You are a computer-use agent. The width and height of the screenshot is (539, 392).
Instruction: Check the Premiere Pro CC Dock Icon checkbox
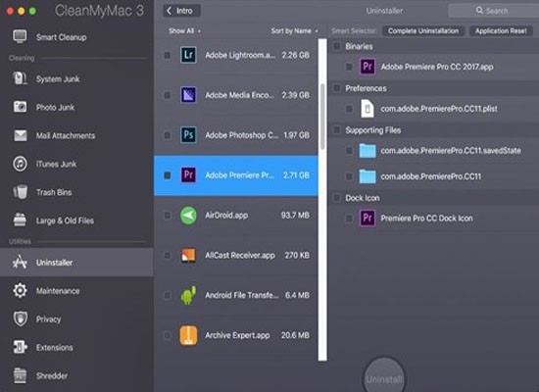(x=349, y=219)
